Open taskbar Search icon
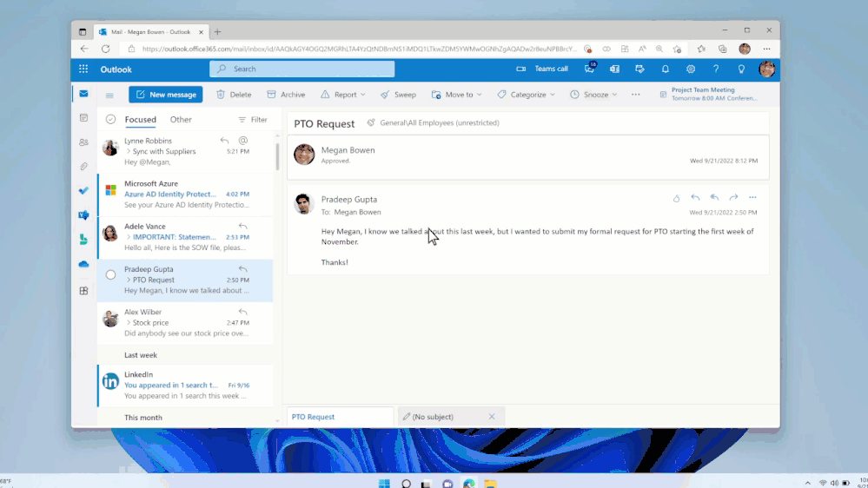The image size is (868, 488). [406, 484]
